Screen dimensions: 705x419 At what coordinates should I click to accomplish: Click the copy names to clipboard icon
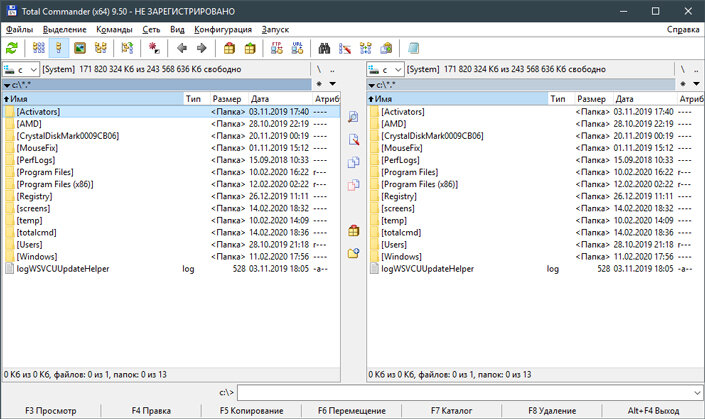[x=386, y=48]
